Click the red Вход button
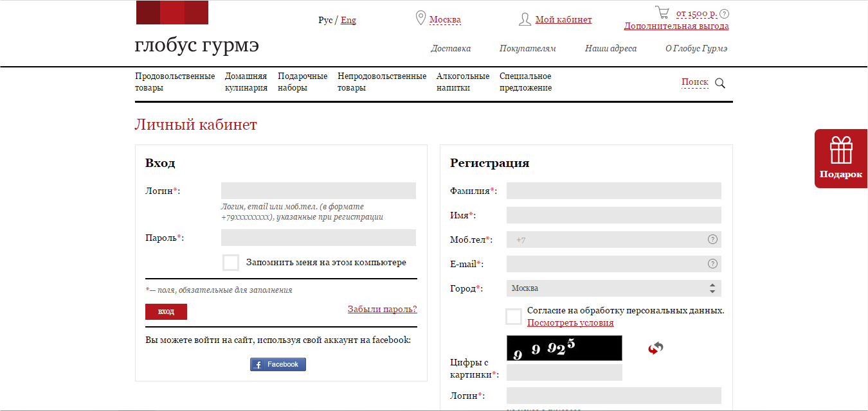The image size is (868, 411). click(x=166, y=311)
